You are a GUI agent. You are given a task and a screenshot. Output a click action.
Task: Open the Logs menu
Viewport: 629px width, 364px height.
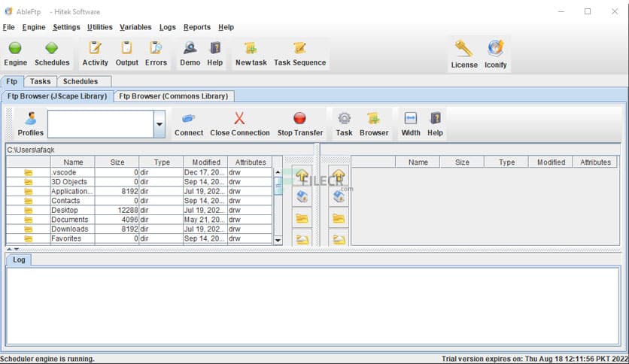(x=167, y=27)
